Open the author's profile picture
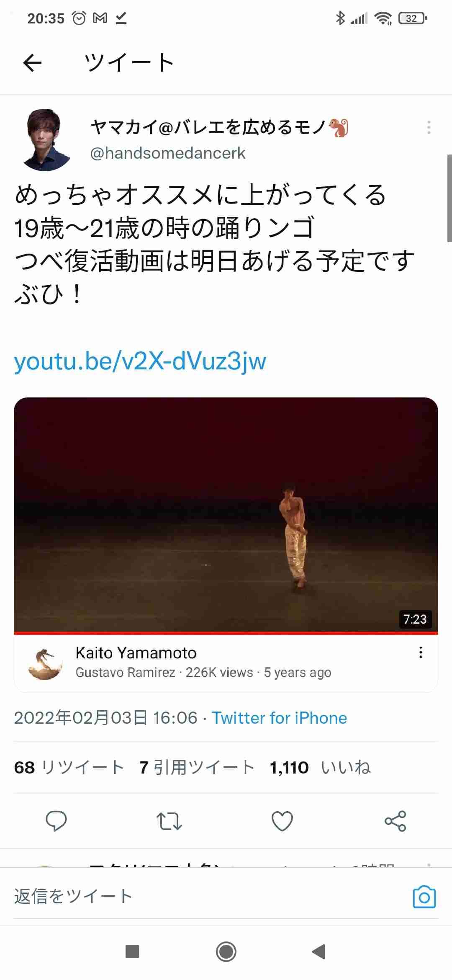 click(45, 140)
